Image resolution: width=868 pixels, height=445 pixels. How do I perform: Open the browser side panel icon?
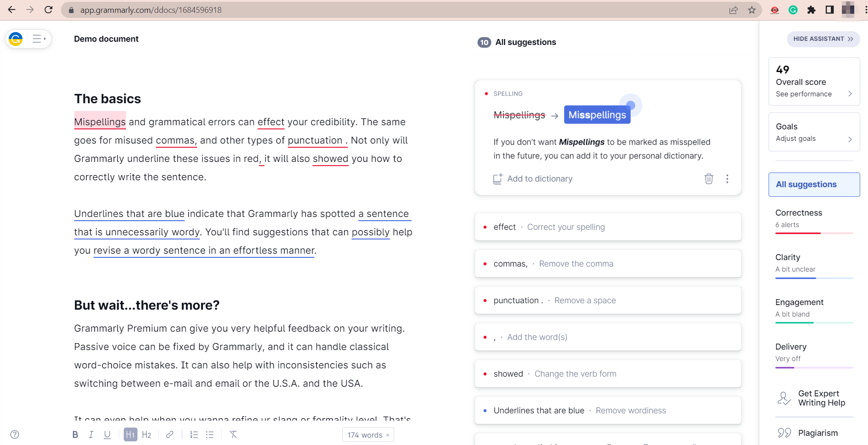pos(830,10)
